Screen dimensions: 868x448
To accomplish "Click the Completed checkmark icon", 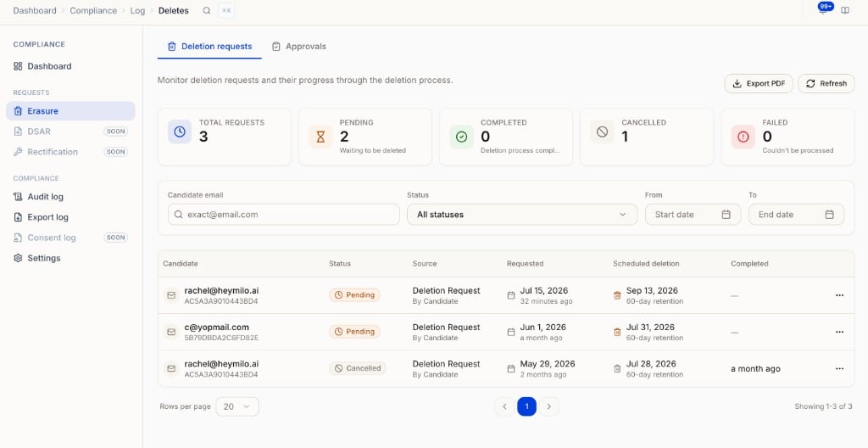I will (461, 137).
